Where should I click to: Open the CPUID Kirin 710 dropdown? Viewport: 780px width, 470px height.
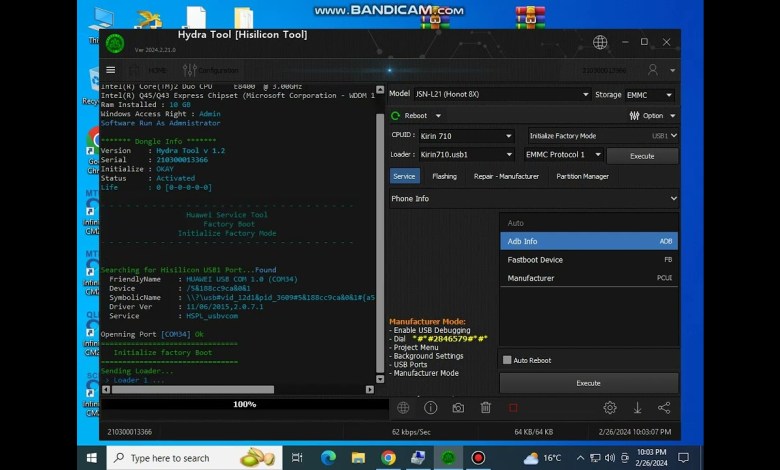465,135
